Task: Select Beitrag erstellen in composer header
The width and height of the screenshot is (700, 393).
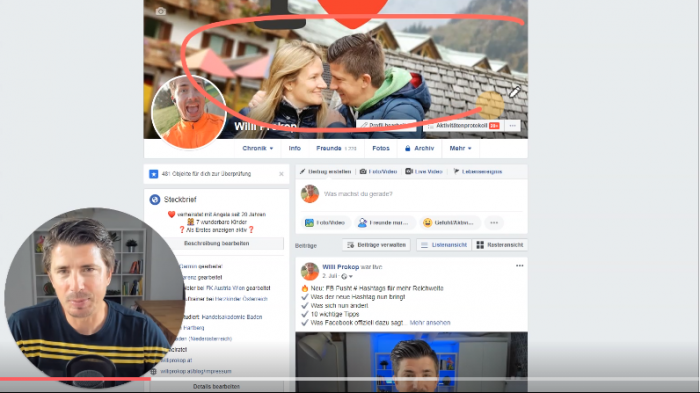Action: point(325,171)
